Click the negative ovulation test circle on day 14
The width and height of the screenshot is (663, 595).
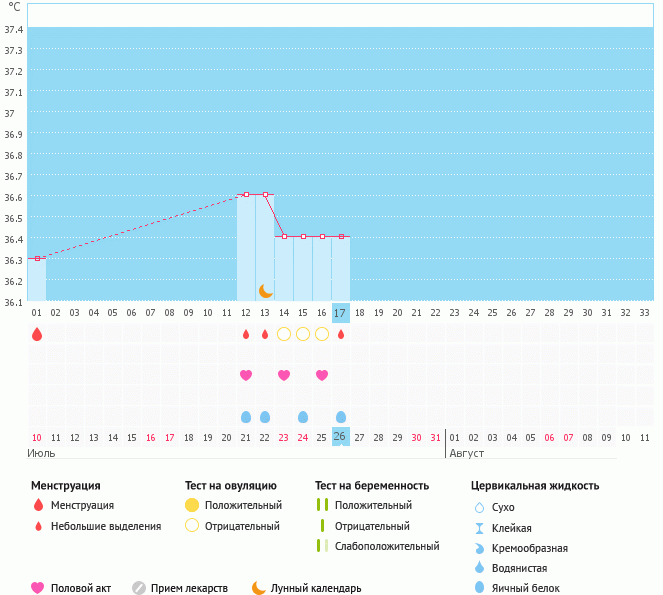point(284,334)
